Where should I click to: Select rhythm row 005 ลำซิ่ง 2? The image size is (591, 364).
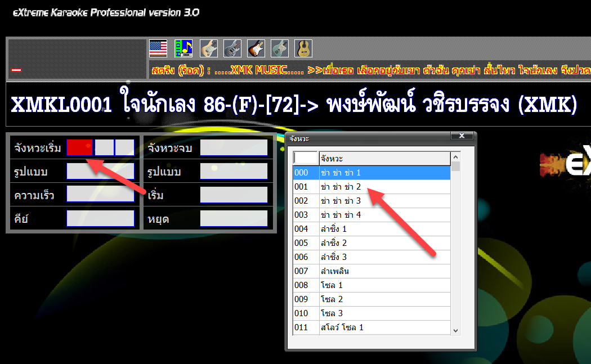click(x=371, y=242)
